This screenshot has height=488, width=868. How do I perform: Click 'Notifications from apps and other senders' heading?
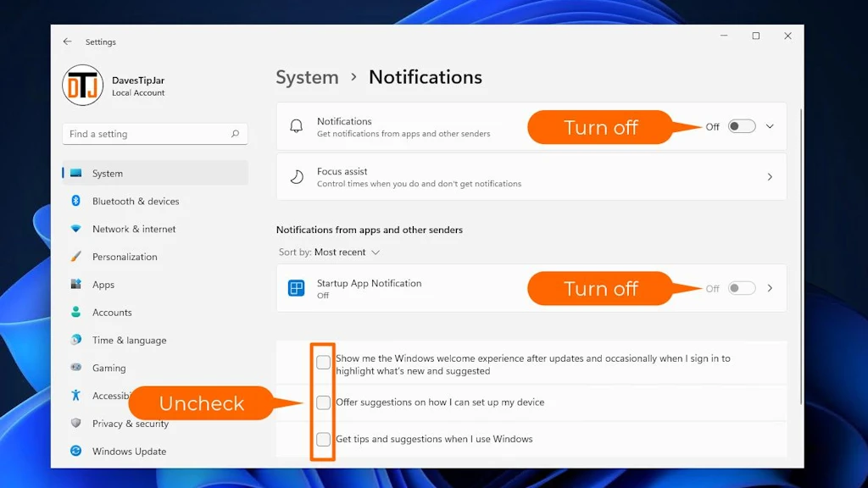coord(370,230)
